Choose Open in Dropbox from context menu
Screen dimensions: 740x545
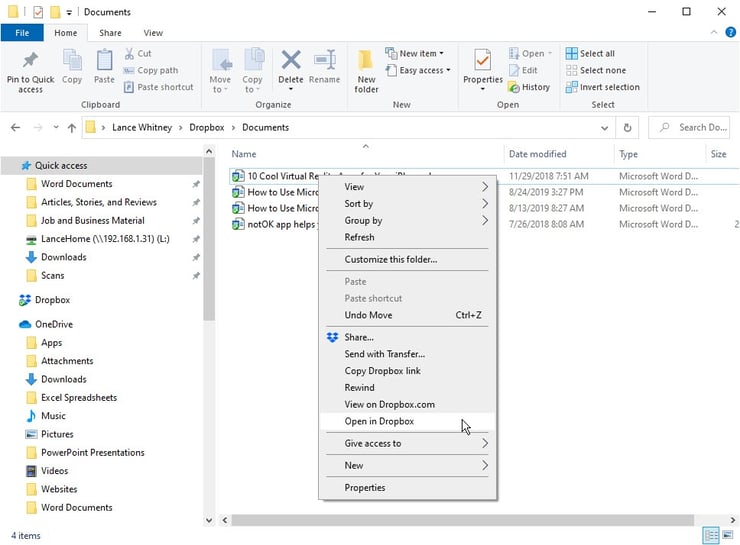379,422
